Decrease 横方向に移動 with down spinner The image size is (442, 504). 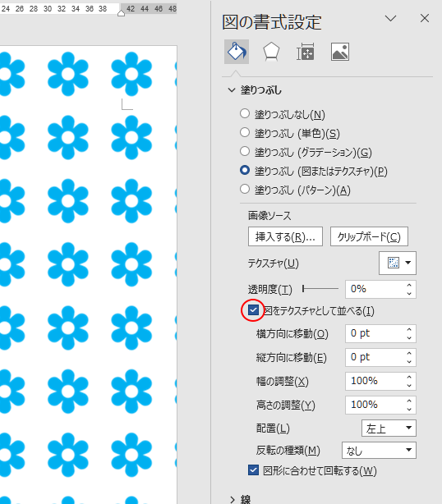409,338
